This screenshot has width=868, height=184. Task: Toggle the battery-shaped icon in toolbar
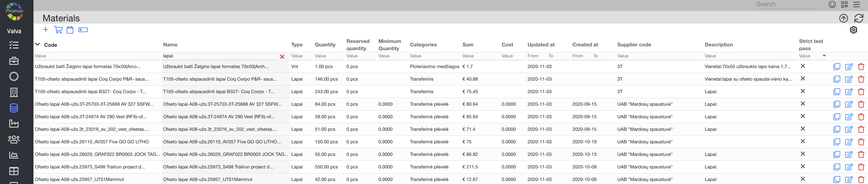(x=83, y=30)
